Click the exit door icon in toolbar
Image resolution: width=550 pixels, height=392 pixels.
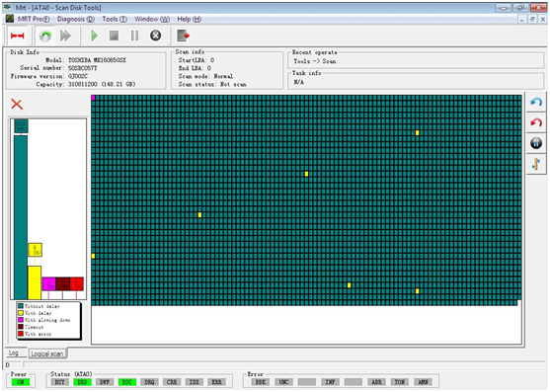tap(183, 36)
